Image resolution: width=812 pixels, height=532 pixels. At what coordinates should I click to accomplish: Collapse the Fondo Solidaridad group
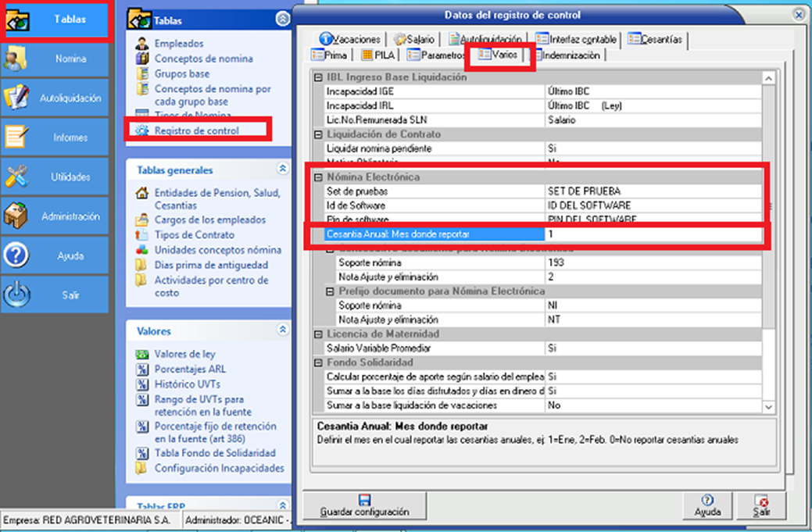click(318, 362)
